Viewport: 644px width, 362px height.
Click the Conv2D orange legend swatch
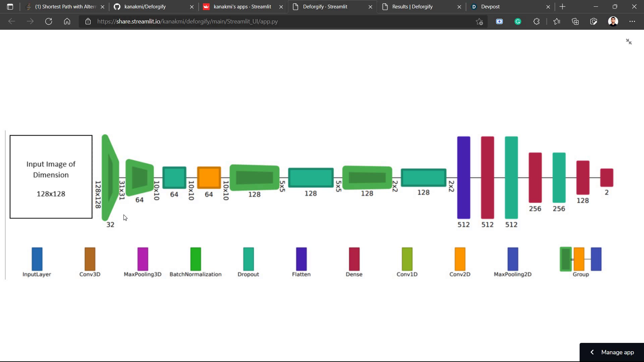[460, 259]
